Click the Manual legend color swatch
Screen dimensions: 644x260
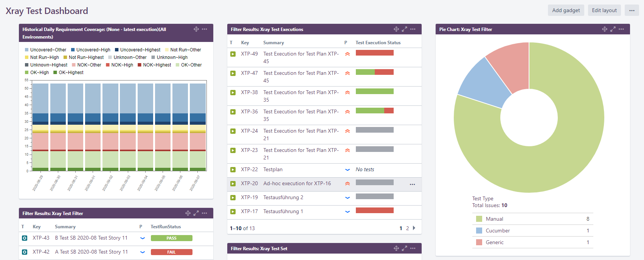pyautogui.click(x=479, y=219)
